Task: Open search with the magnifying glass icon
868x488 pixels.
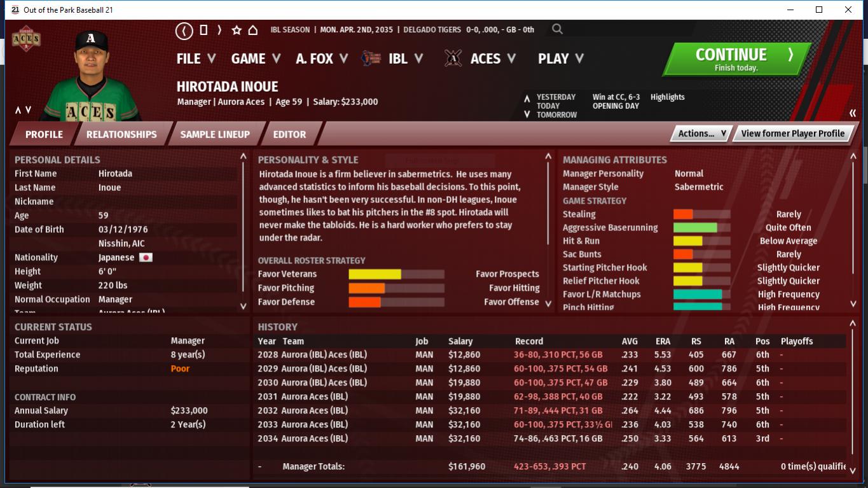Action: 557,29
